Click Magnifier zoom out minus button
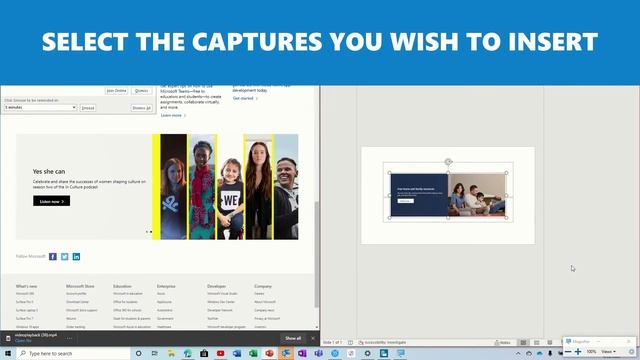640x360 pixels. (x=568, y=351)
